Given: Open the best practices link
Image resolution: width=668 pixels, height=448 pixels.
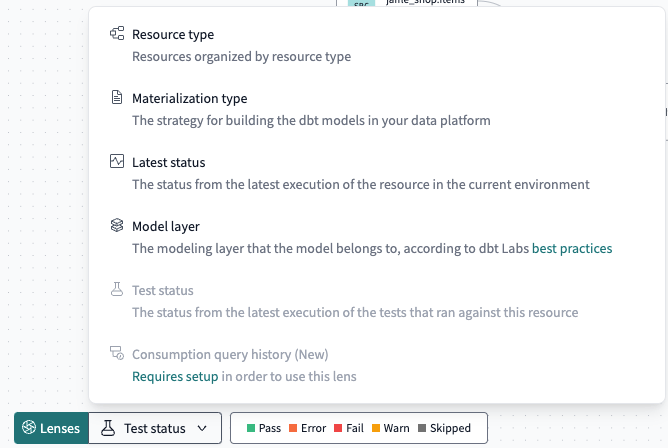Looking at the screenshot, I should pos(572,248).
